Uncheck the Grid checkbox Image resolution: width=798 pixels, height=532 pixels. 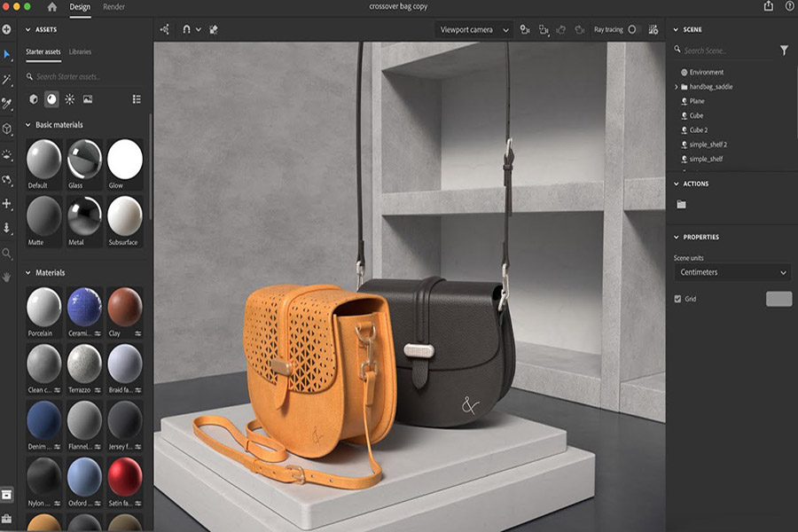677,299
